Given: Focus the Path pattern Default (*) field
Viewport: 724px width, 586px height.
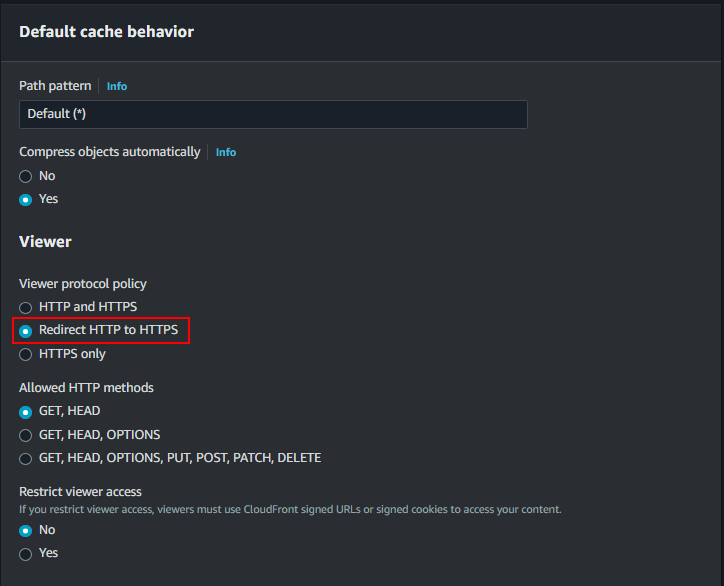Looking at the screenshot, I should point(273,114).
